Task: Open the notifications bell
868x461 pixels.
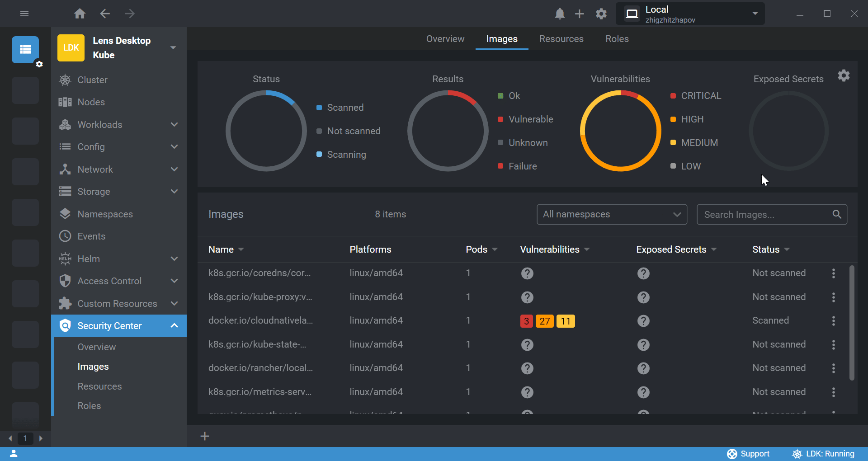Action: click(560, 14)
